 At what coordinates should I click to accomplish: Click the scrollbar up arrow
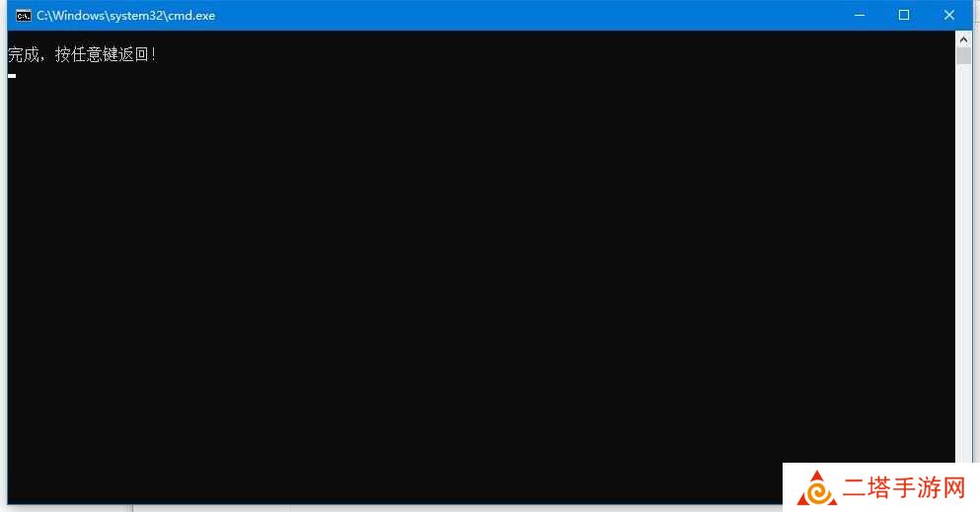(x=963, y=39)
